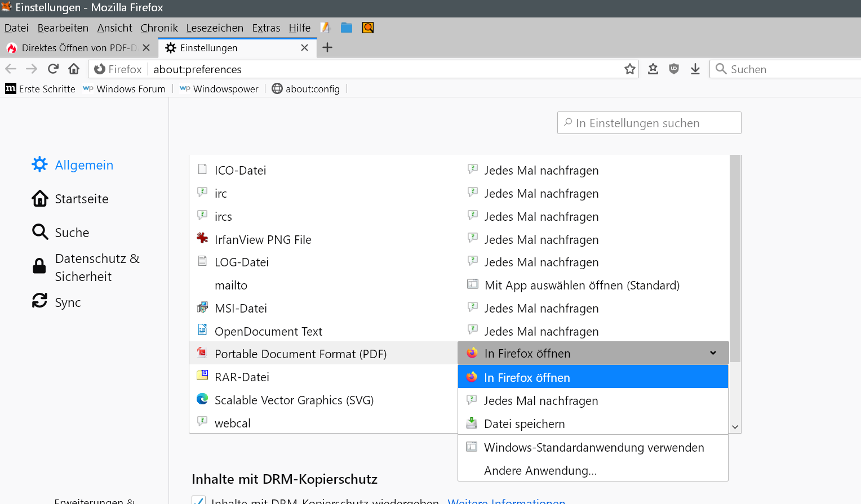
Task: Pick 'Windows-Standardanwendung verwenden' option
Action: (593, 447)
